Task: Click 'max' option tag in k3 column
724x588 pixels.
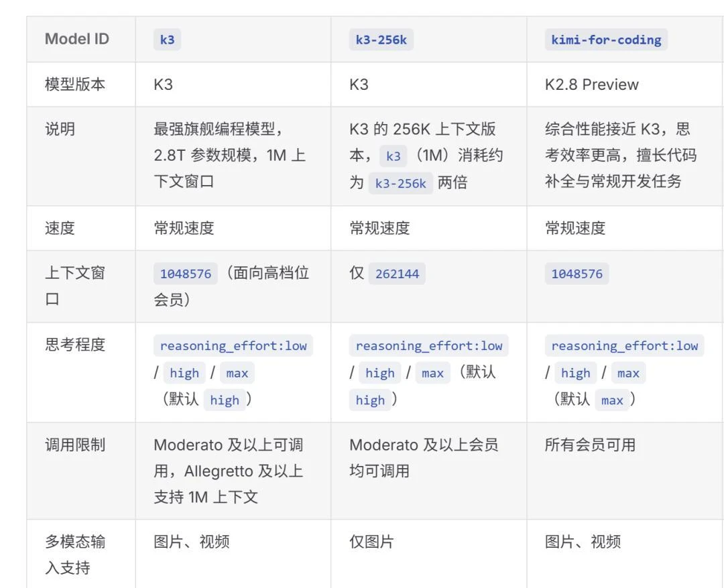Action: (x=237, y=373)
